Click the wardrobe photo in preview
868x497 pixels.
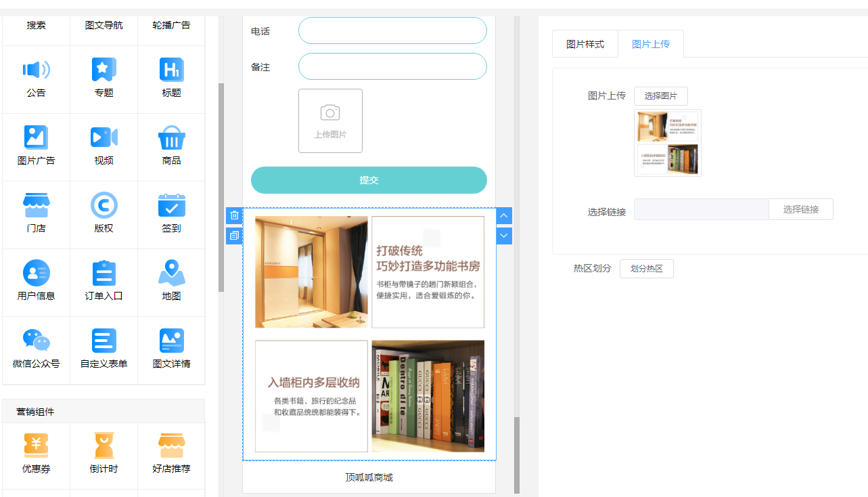click(x=311, y=272)
